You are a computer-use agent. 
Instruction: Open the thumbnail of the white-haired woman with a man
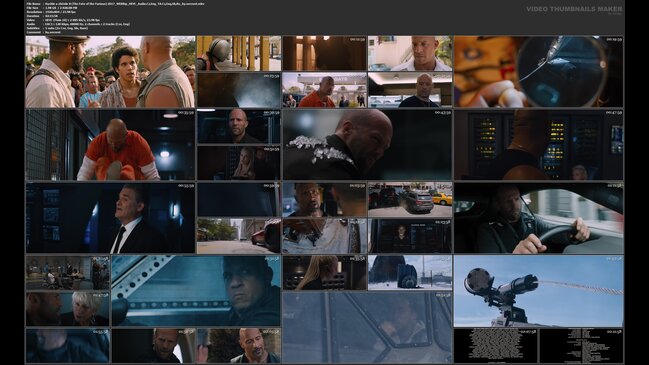[x=67, y=309]
